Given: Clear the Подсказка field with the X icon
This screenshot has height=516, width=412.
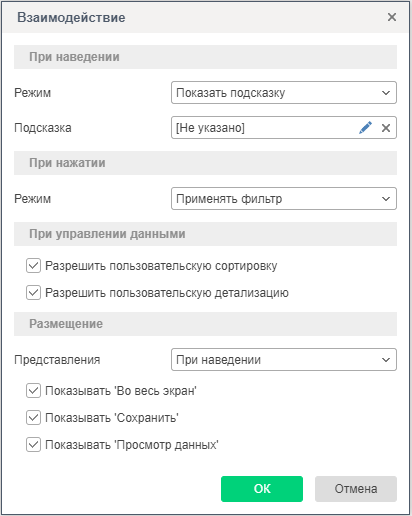Looking at the screenshot, I should 386,128.
